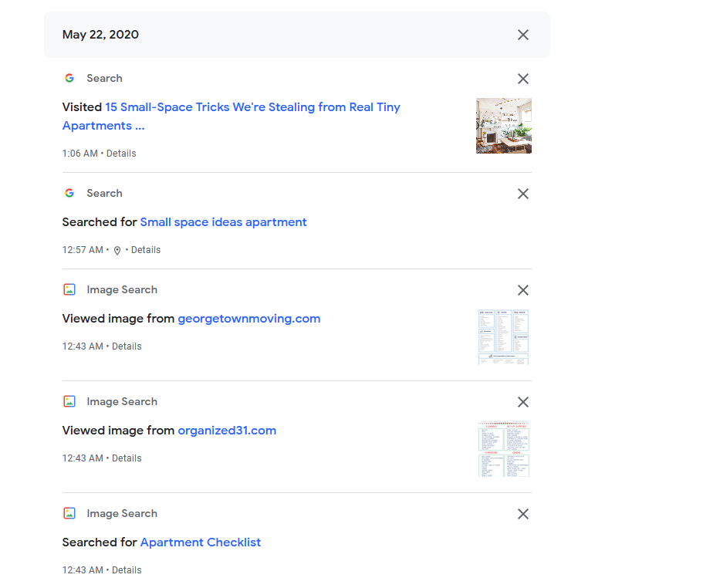Remove the georgetownmoving.com image view entry
Image resolution: width=720 pixels, height=588 pixels.
(x=522, y=290)
